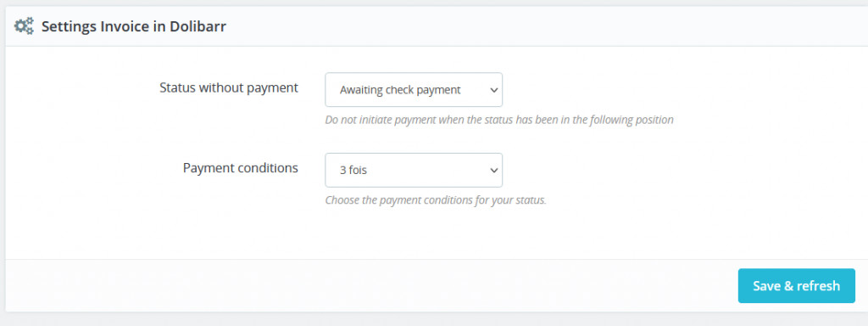The image size is (868, 326).
Task: Select the Awaiting check payment value text
Action: (x=400, y=90)
